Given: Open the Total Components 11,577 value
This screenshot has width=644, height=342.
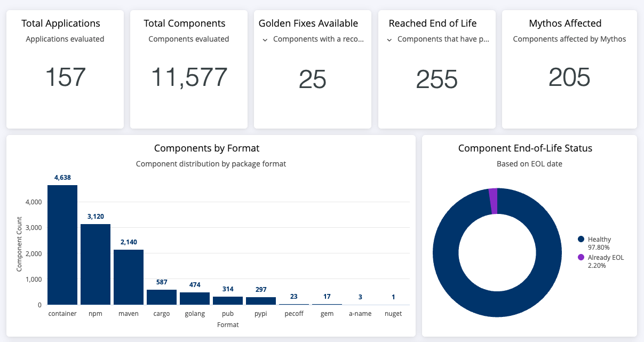Looking at the screenshot, I should tap(189, 77).
